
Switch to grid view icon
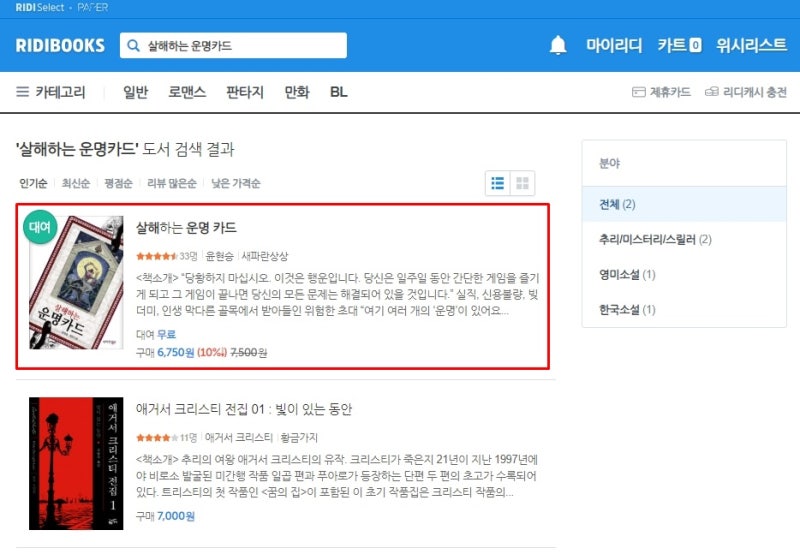pyautogui.click(x=522, y=183)
